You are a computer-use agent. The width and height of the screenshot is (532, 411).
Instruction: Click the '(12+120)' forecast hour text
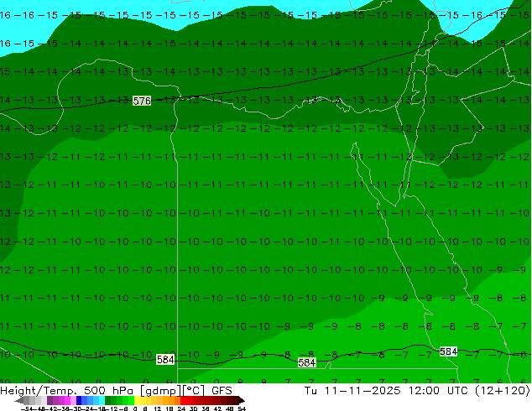pos(503,391)
